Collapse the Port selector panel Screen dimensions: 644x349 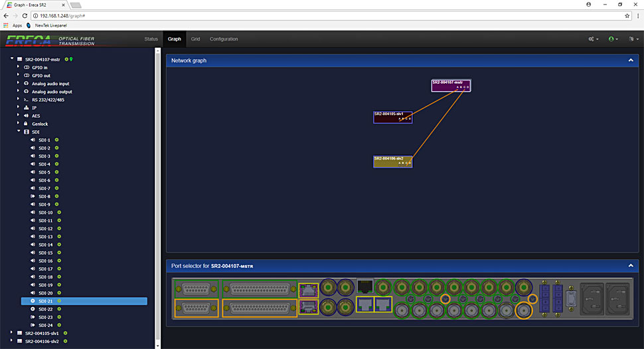click(630, 266)
